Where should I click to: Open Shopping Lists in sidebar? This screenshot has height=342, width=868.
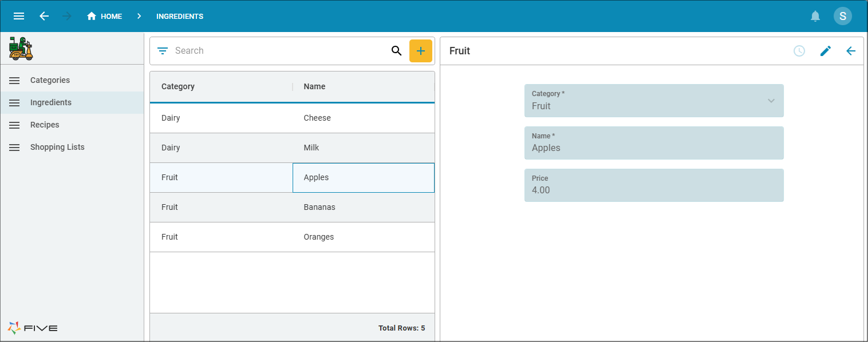pyautogui.click(x=57, y=147)
